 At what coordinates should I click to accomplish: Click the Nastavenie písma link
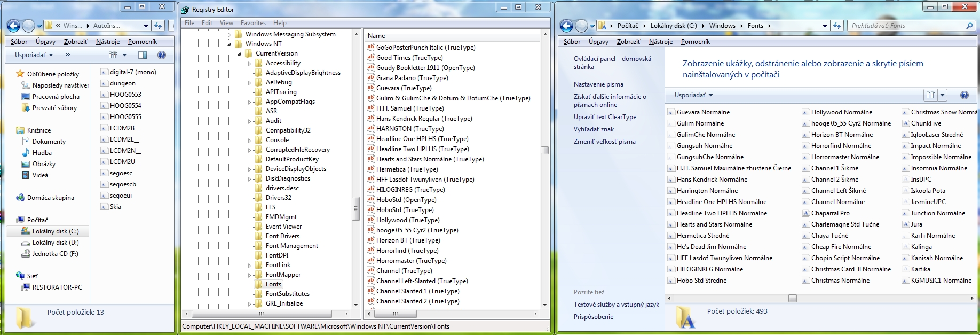[x=598, y=84]
